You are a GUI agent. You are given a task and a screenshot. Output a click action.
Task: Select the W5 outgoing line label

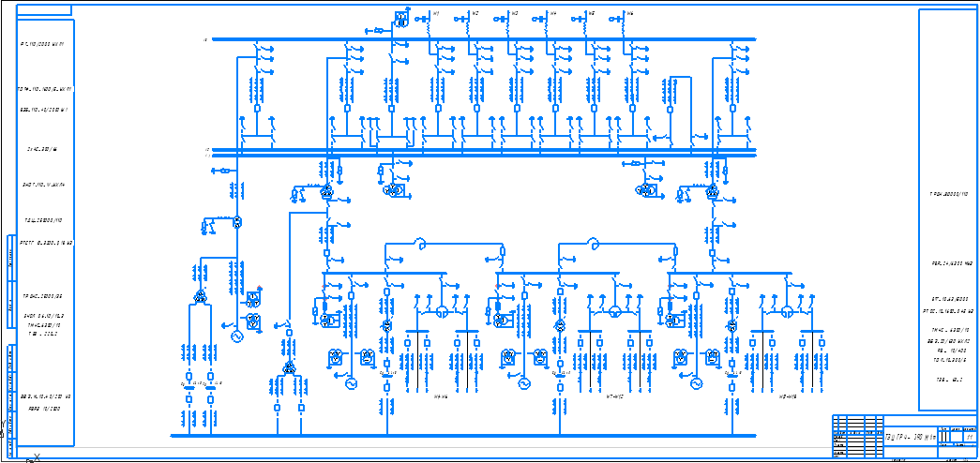[591, 13]
